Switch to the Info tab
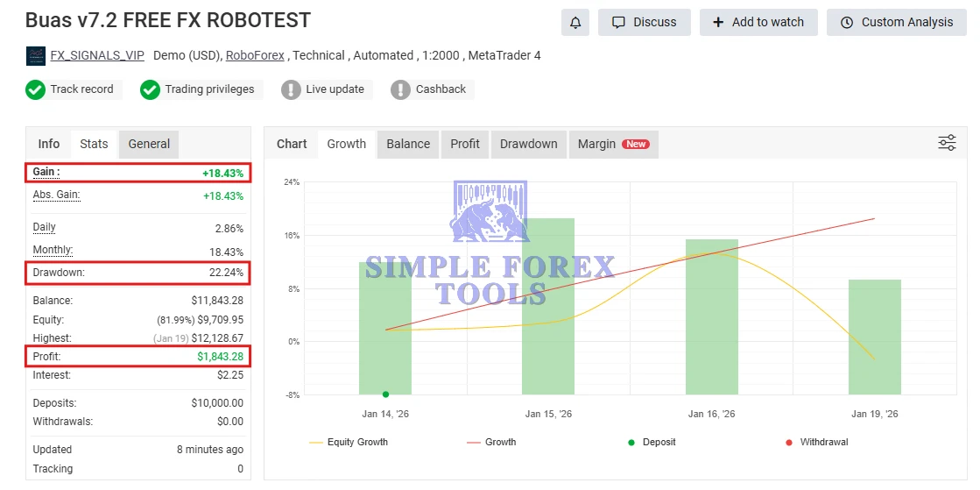 tap(49, 144)
